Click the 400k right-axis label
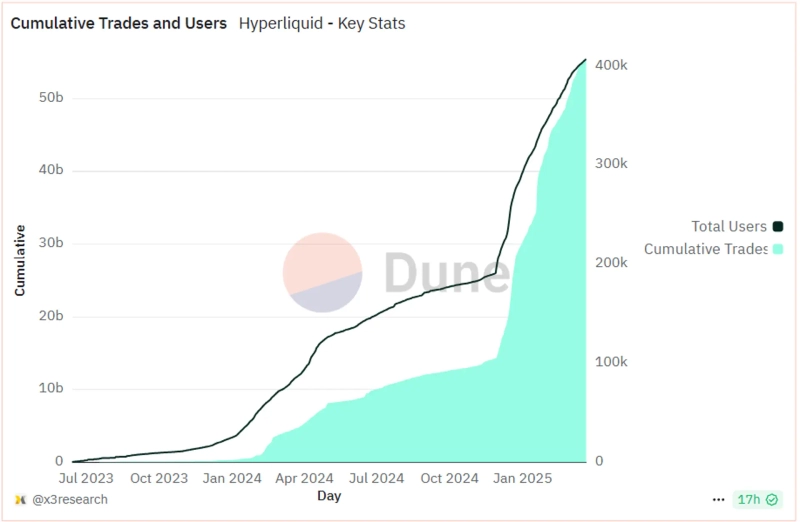Image resolution: width=800 pixels, height=522 pixels. click(x=610, y=65)
